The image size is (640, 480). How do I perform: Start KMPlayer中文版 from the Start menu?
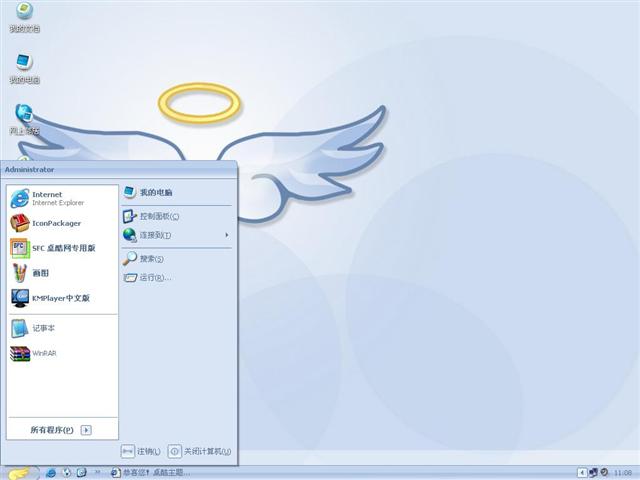(62, 298)
